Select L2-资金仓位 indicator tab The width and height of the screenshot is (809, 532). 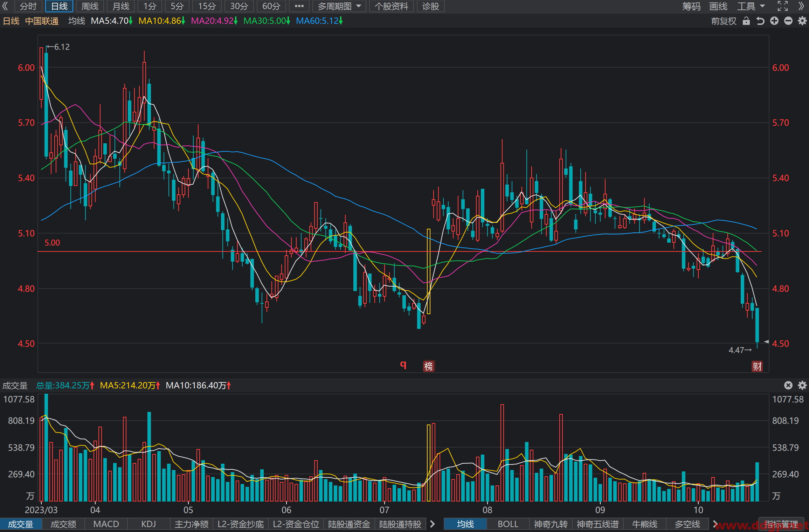coord(296,524)
